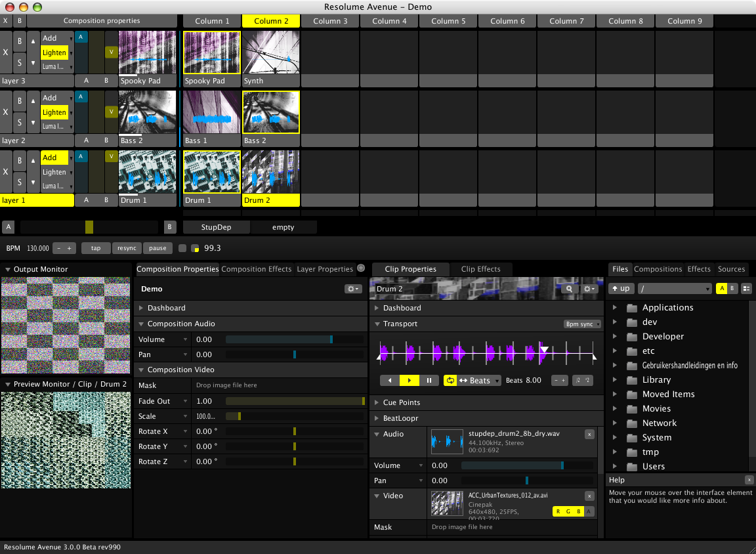Solo layer 1 with its S button
This screenshot has width=756, height=554.
point(20,182)
